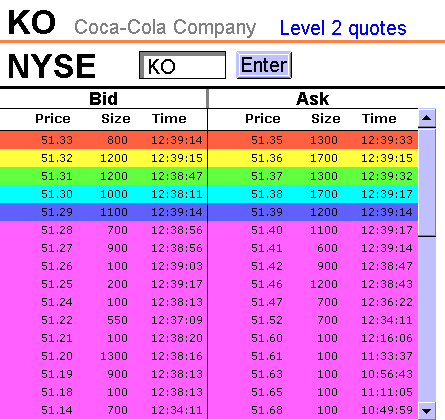Click the scrollbar down arrow
The height and width of the screenshot is (420, 445).
click(427, 410)
